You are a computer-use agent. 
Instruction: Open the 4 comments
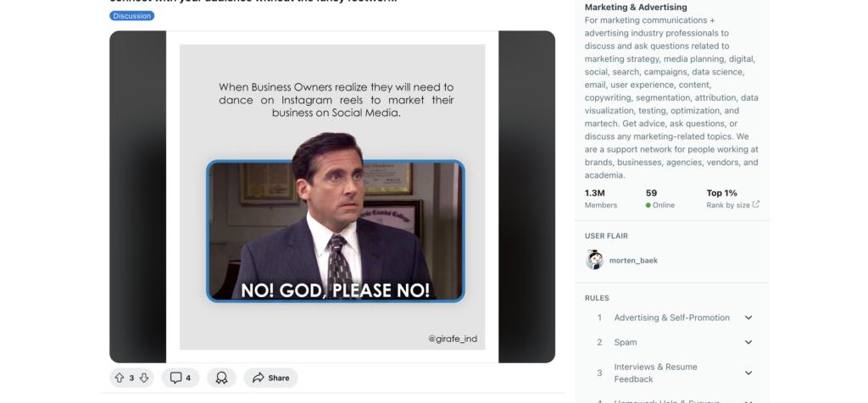click(180, 378)
